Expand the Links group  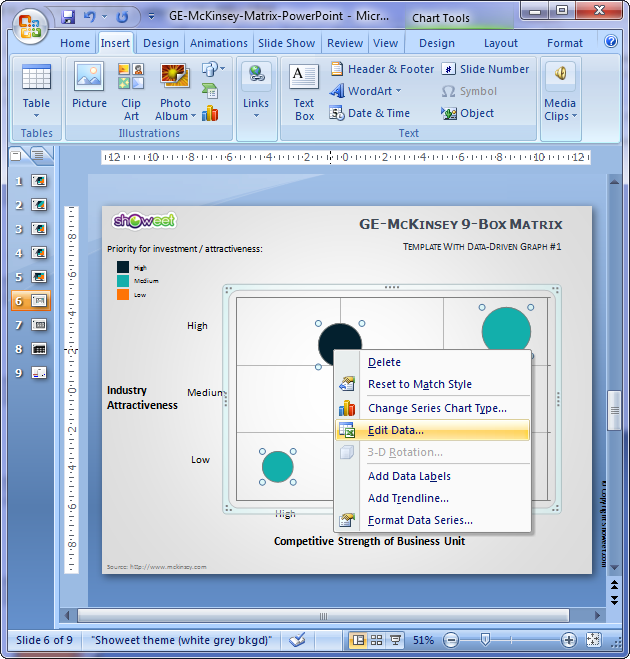click(x=256, y=91)
